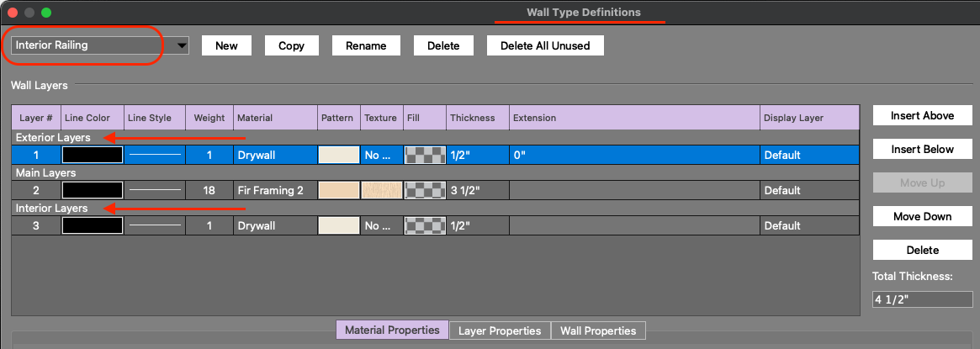
Task: Click the Insert Above button
Action: point(922,115)
